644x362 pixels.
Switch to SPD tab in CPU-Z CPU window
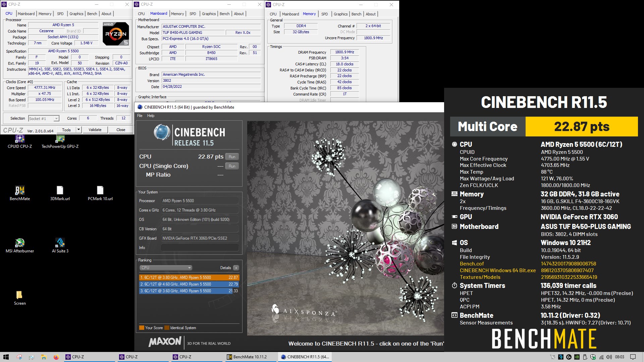click(x=60, y=14)
